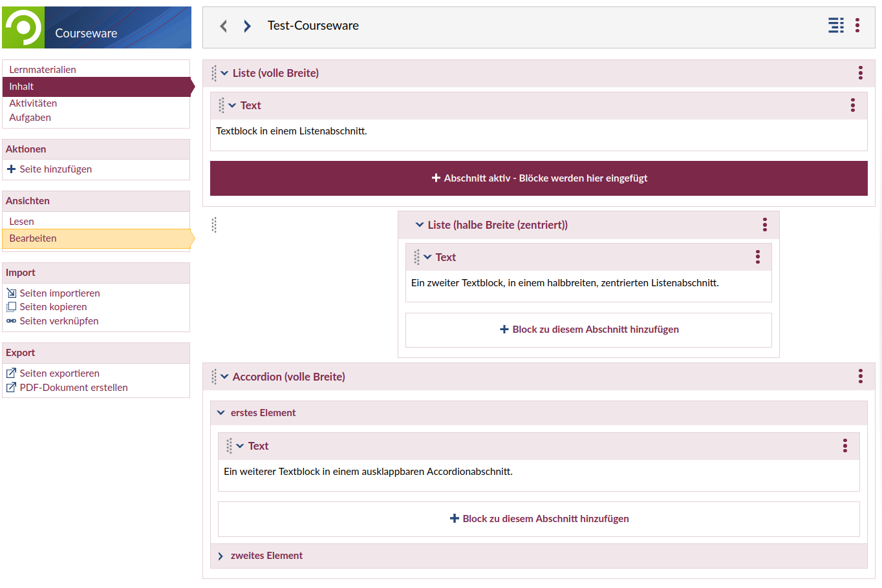Open Liste (volle Breite) three-dot menu
The height and width of the screenshot is (588, 882).
click(x=861, y=73)
